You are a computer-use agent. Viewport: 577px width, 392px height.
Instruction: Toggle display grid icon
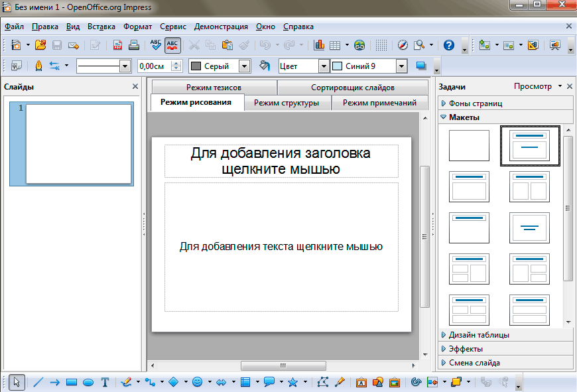click(381, 45)
